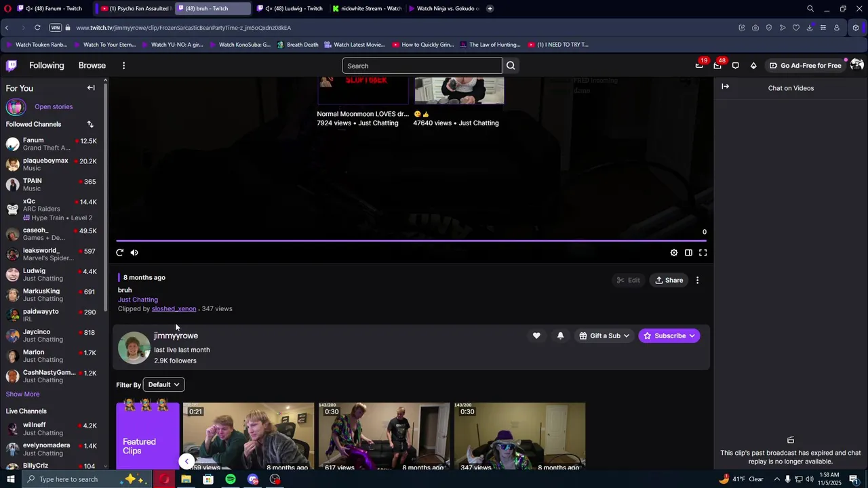Search tabs with the browser magnifier icon
868x488 pixels.
click(810, 9)
